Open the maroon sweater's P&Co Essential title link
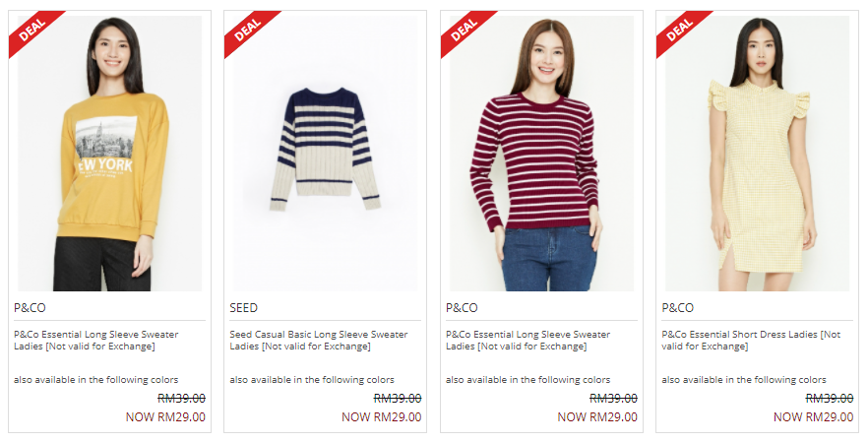The image size is (868, 442). point(528,340)
